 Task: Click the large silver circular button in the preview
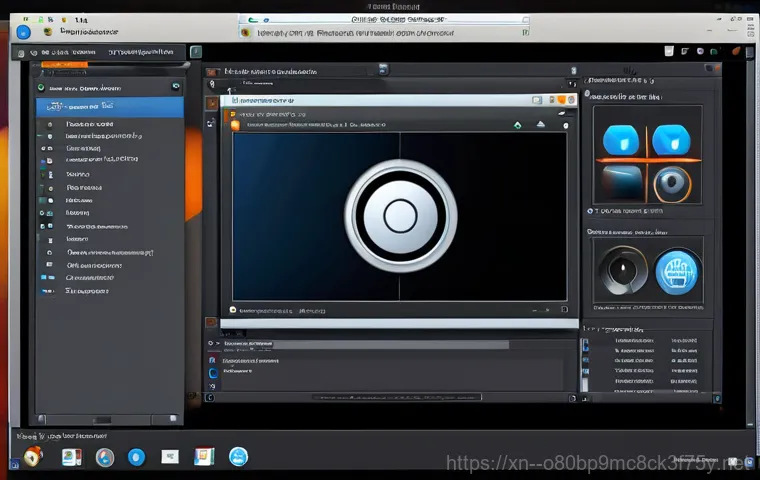click(x=400, y=216)
